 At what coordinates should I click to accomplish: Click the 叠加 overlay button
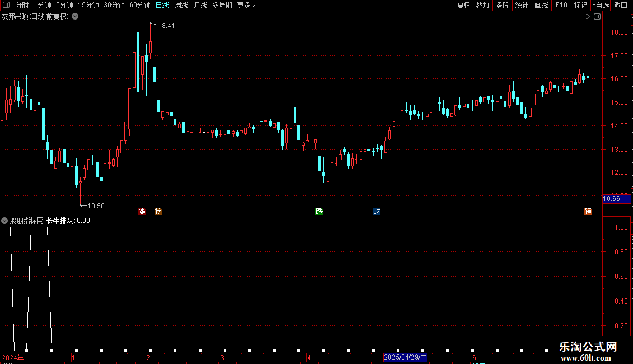(483, 5)
